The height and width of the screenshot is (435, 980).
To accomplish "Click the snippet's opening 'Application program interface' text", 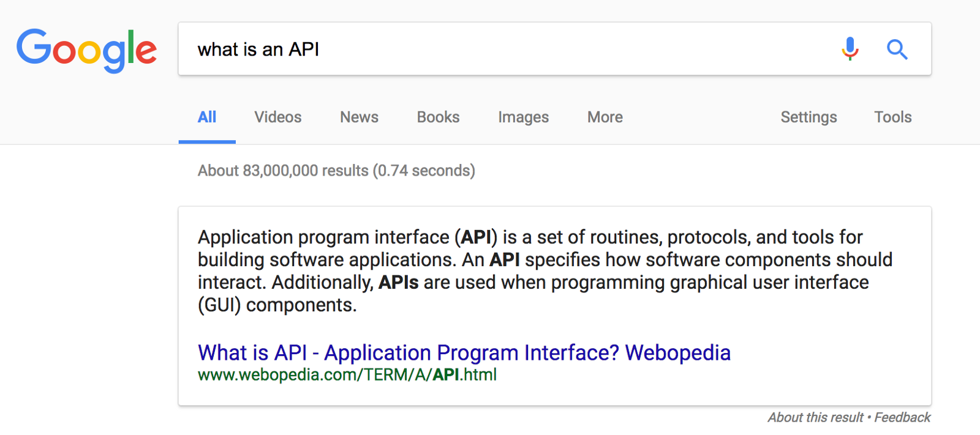I will 323,237.
